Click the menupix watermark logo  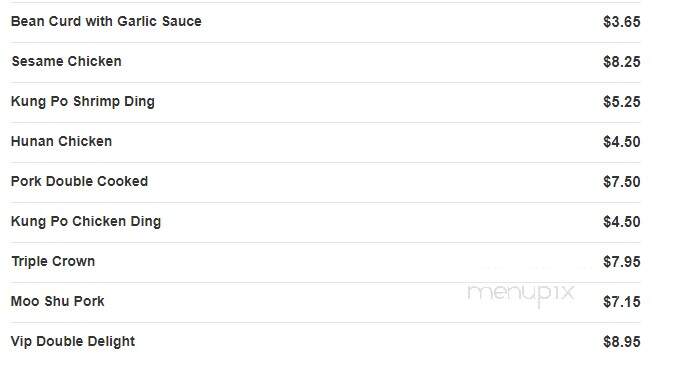point(521,294)
